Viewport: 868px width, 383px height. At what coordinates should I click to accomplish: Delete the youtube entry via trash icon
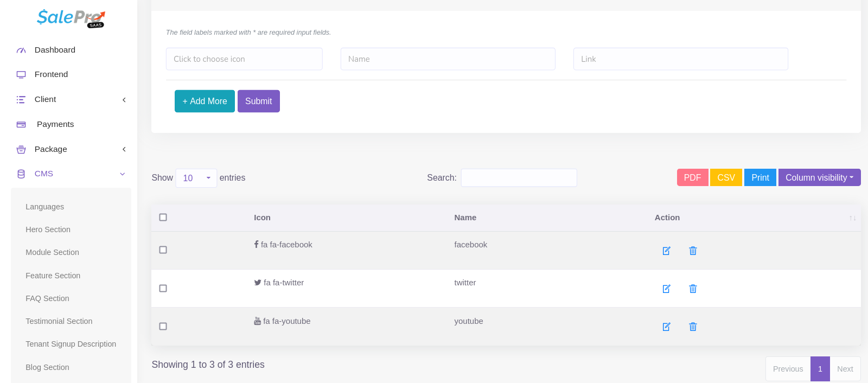tap(693, 327)
